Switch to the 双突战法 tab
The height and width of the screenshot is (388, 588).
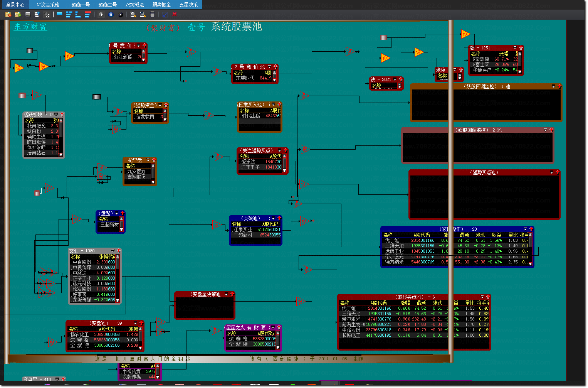pyautogui.click(x=134, y=5)
